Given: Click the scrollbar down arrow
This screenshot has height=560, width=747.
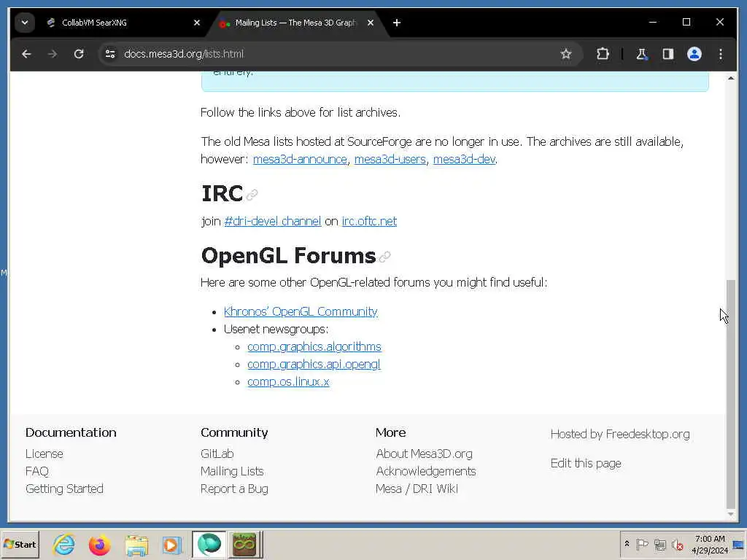Looking at the screenshot, I should [731, 515].
